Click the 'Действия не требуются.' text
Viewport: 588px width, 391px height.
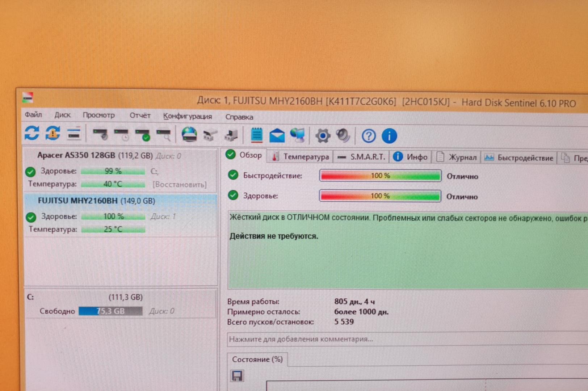[274, 236]
